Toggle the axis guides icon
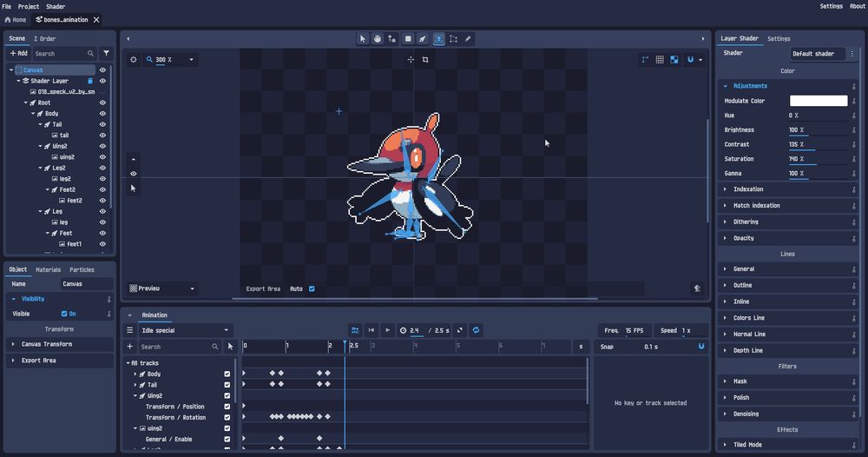Image resolution: width=868 pixels, height=457 pixels. [646, 59]
